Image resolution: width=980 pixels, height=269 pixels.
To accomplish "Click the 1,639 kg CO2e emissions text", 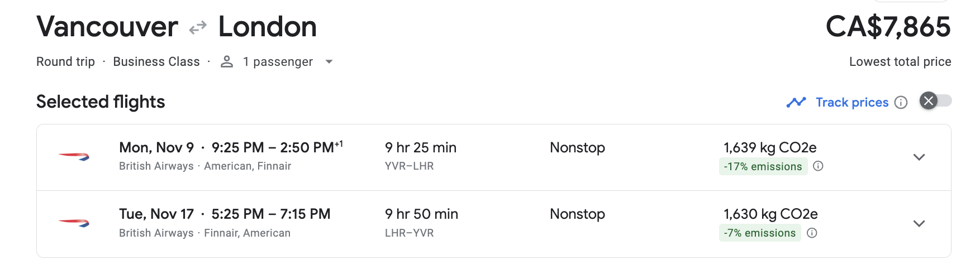I will [769, 147].
